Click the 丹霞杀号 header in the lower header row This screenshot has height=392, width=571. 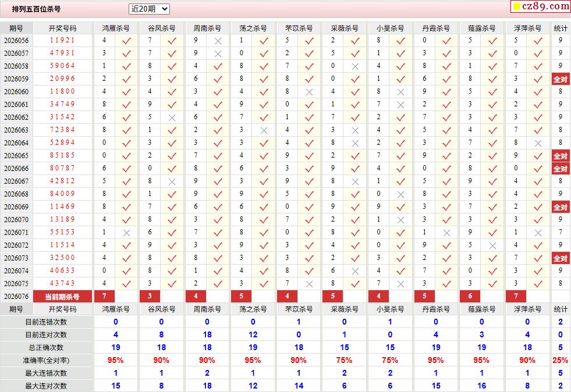[436, 309]
